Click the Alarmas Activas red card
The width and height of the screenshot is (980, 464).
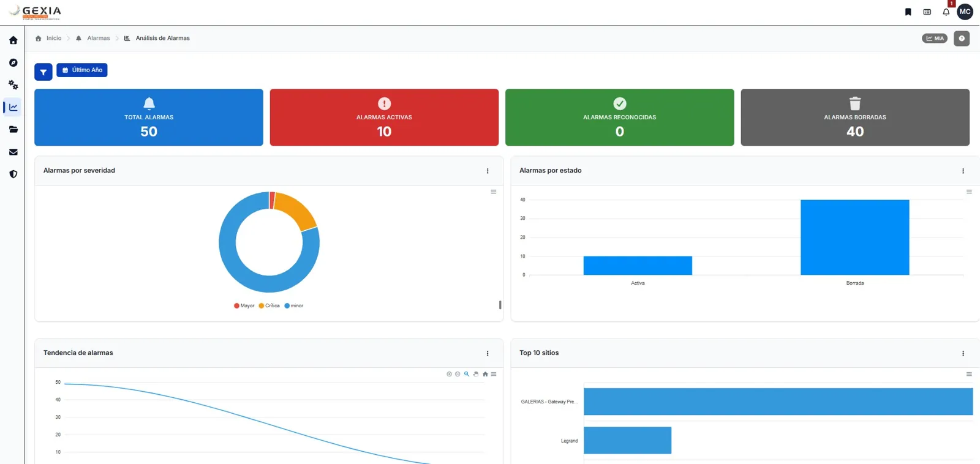(x=384, y=118)
